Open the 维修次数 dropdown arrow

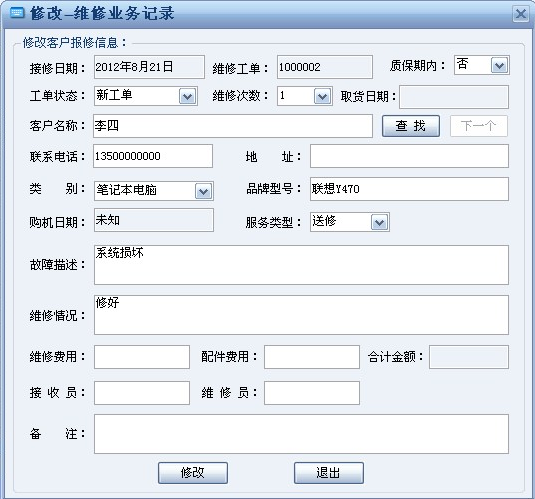[322, 96]
